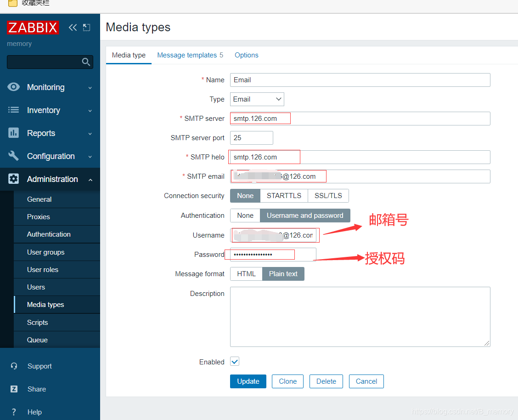Click the SMTP helo input field

[x=360, y=157]
